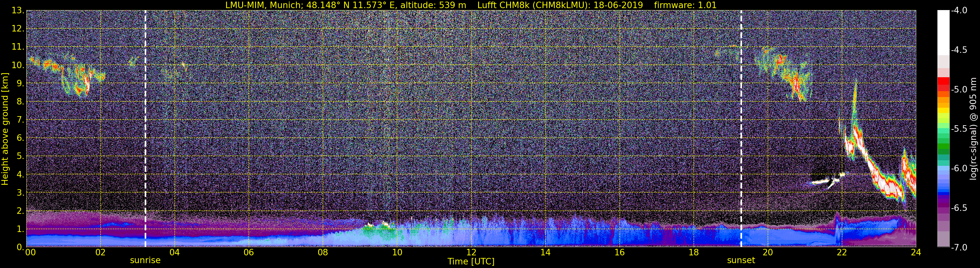The image size is (980, 268).
Task: Click the "-6.5" colorbar tick label
Action: [x=959, y=208]
